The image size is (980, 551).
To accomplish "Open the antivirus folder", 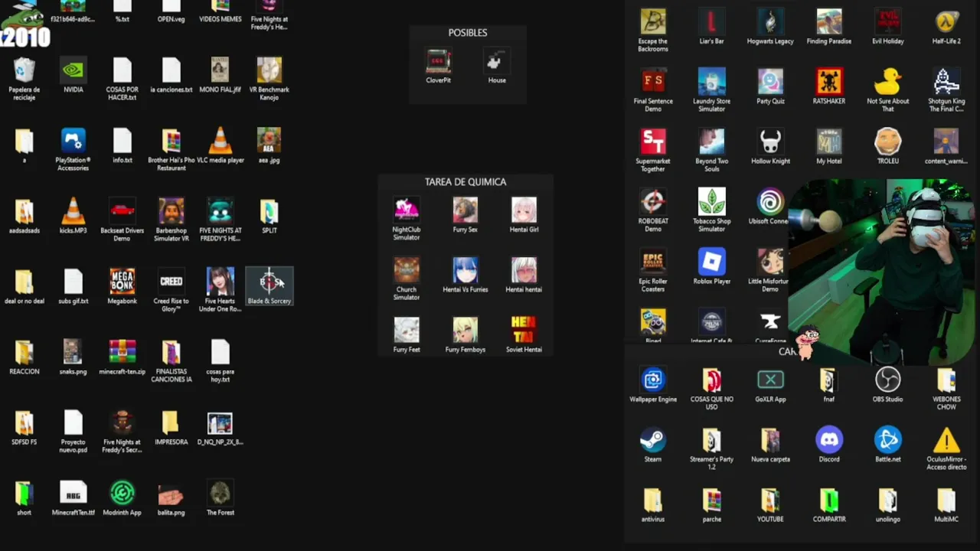I will (x=653, y=500).
